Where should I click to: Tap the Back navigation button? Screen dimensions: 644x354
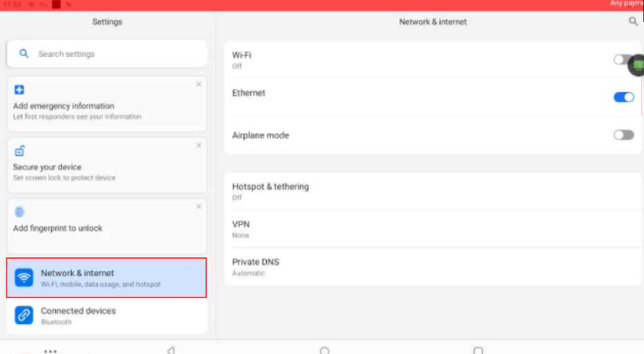[171, 350]
